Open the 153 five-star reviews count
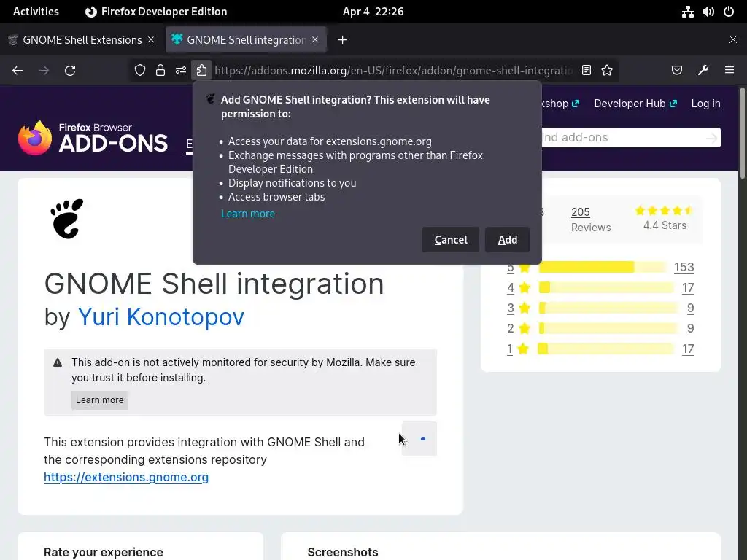The height and width of the screenshot is (560, 747). [684, 267]
